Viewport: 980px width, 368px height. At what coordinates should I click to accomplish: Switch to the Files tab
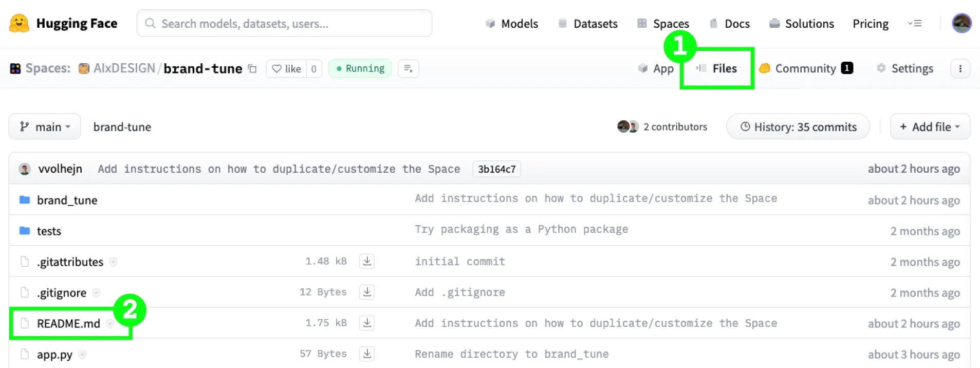[717, 68]
